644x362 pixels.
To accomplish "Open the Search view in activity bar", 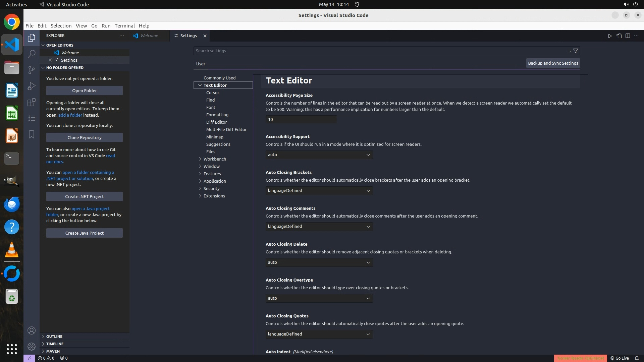I will (32, 54).
